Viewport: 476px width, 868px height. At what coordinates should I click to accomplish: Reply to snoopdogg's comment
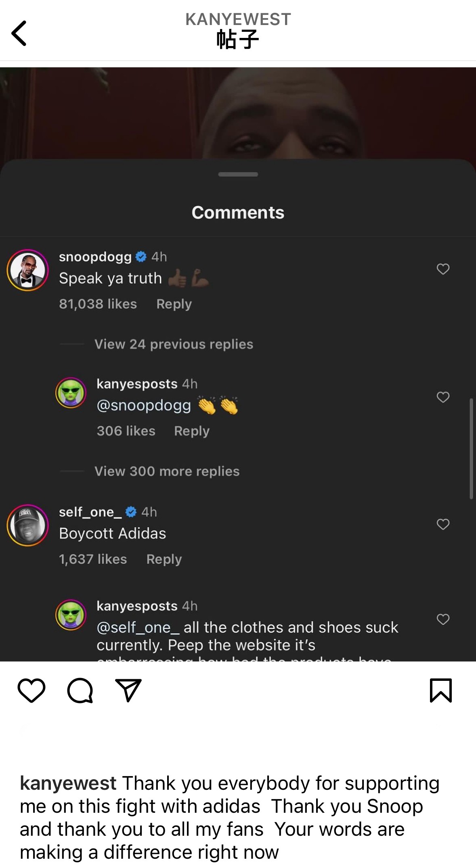coord(174,304)
